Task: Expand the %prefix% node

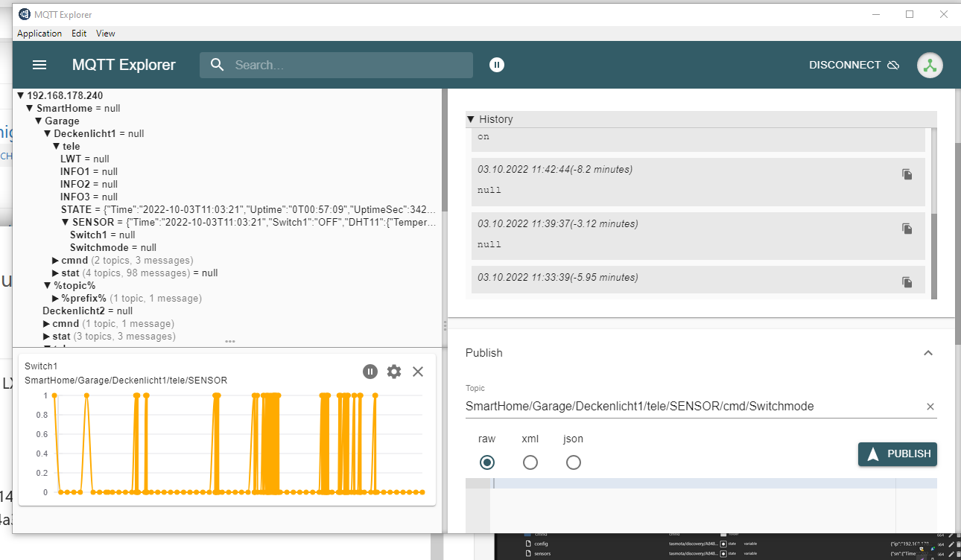Action: [x=56, y=299]
